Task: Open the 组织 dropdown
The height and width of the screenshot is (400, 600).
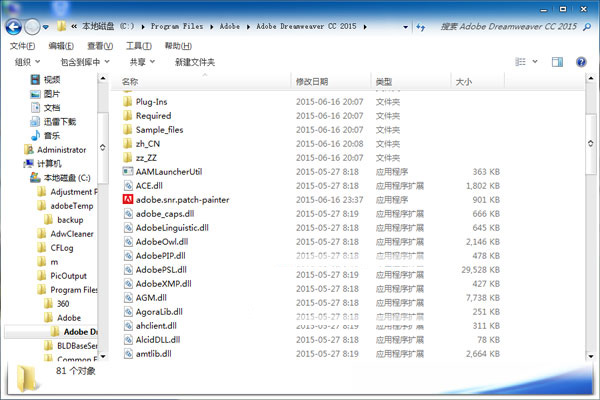Action: click(x=27, y=62)
